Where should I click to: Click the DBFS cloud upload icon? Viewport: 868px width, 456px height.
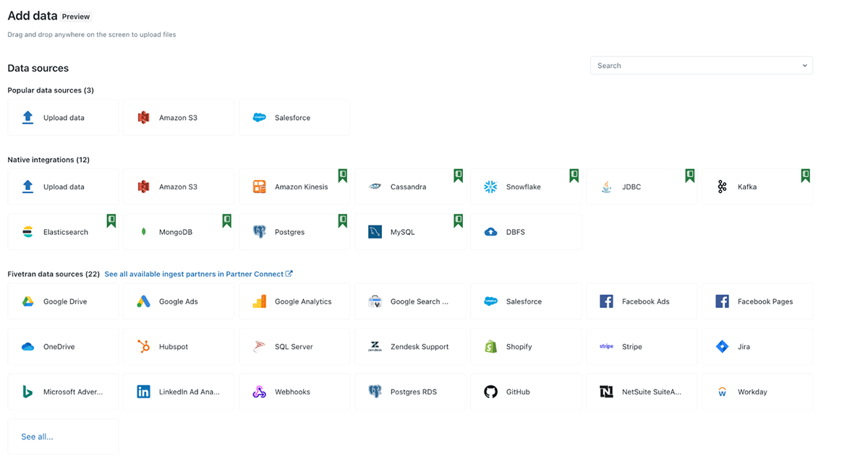click(490, 232)
